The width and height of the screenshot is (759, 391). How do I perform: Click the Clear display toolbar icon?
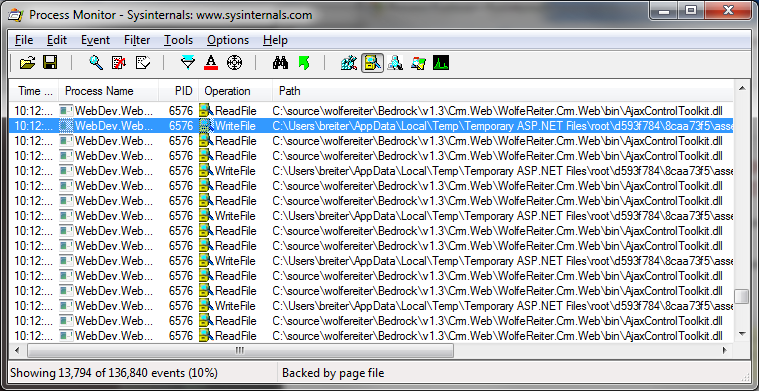143,63
